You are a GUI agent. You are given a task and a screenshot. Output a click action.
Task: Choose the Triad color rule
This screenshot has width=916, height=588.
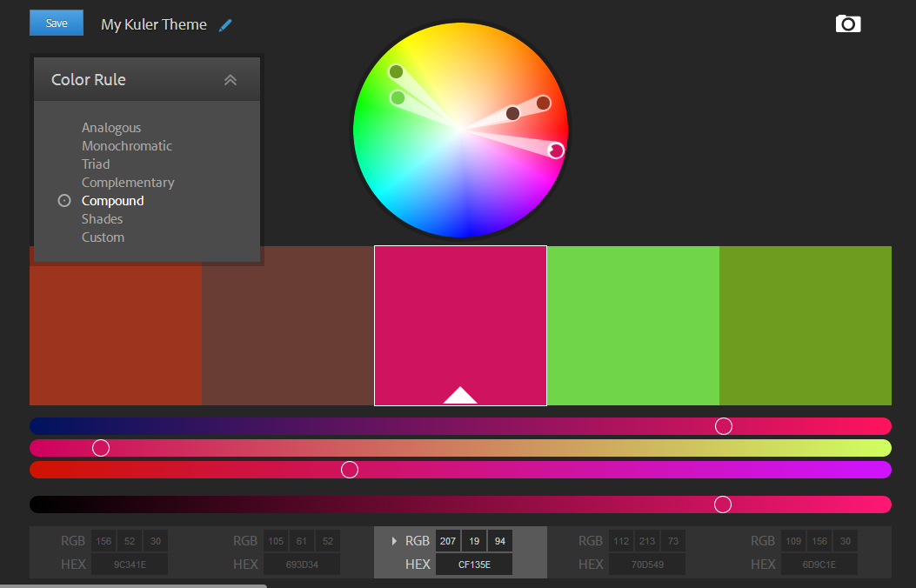pyautogui.click(x=96, y=164)
